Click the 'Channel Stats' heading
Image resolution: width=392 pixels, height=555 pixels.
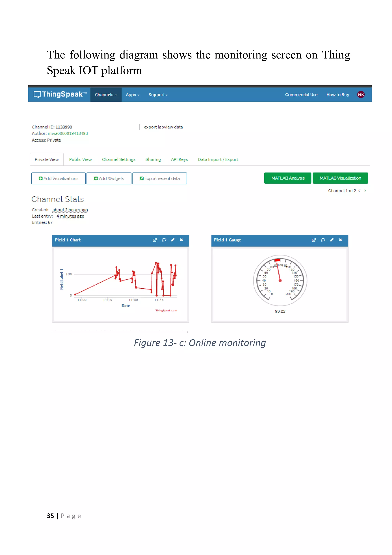(x=57, y=199)
